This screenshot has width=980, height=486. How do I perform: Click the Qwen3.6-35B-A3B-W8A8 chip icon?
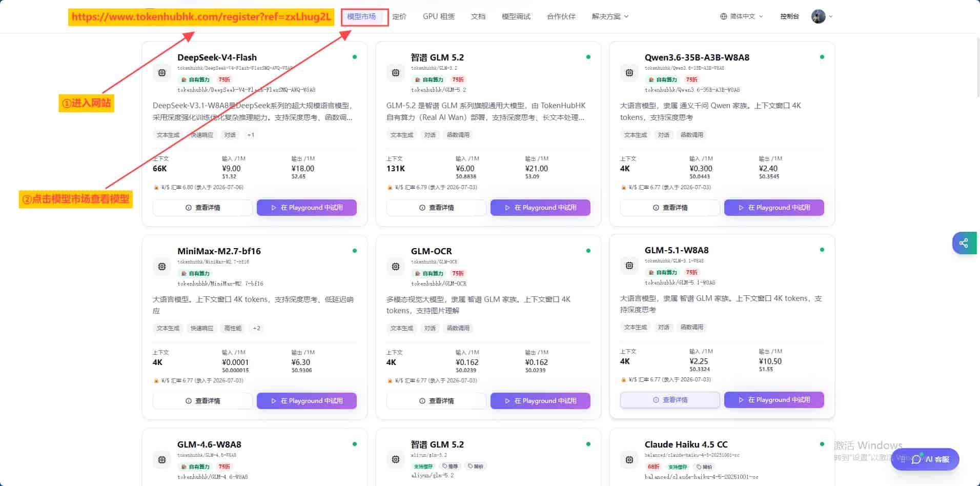[629, 73]
